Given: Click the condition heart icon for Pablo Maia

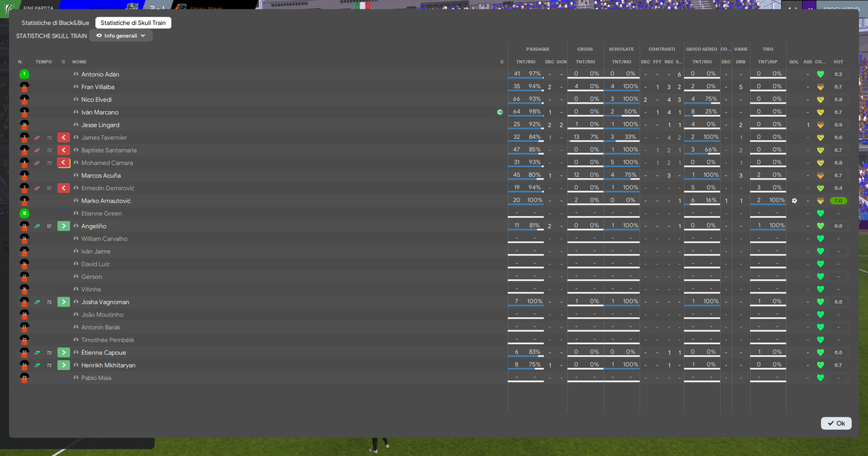Looking at the screenshot, I should point(820,378).
